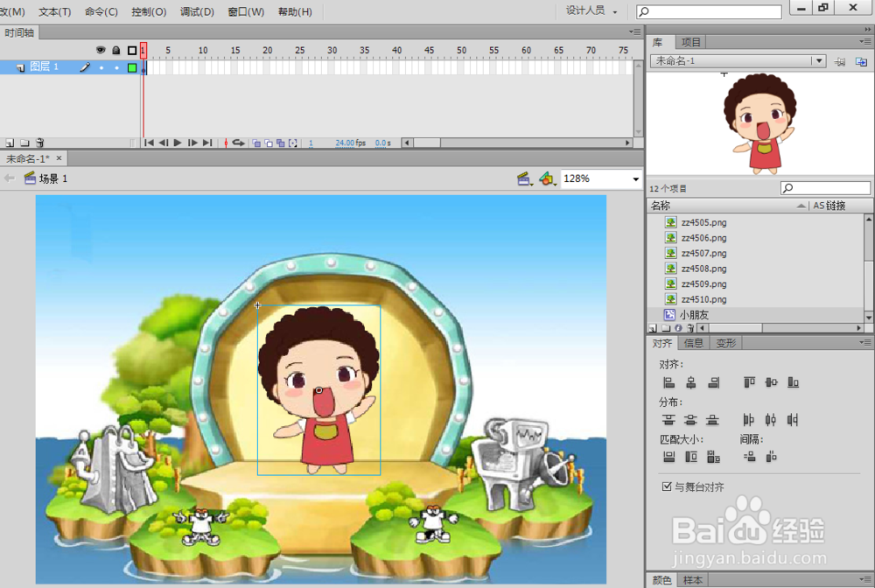Enable onion skin outlines in timeline
The width and height of the screenshot is (875, 588).
pos(269,143)
